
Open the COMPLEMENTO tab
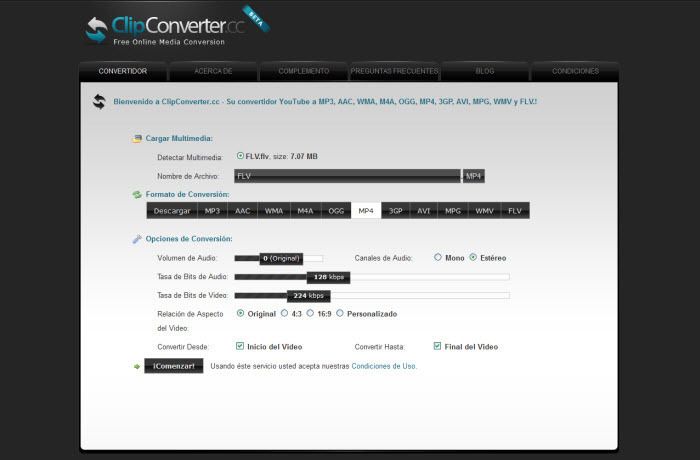[x=304, y=71]
